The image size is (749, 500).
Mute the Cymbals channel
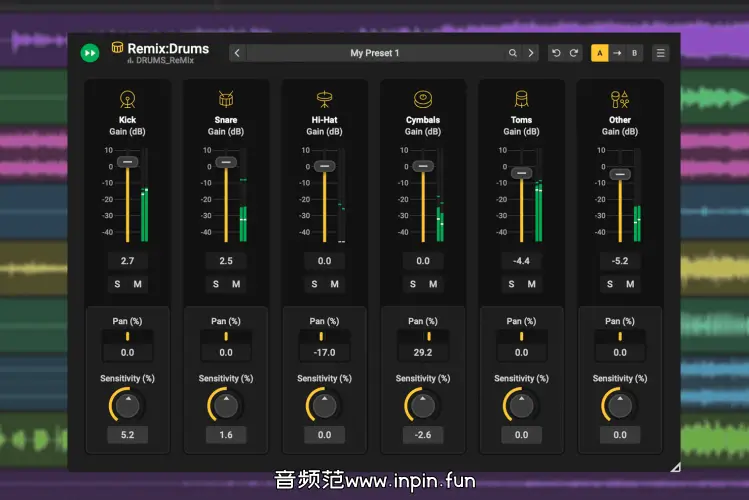(x=433, y=284)
